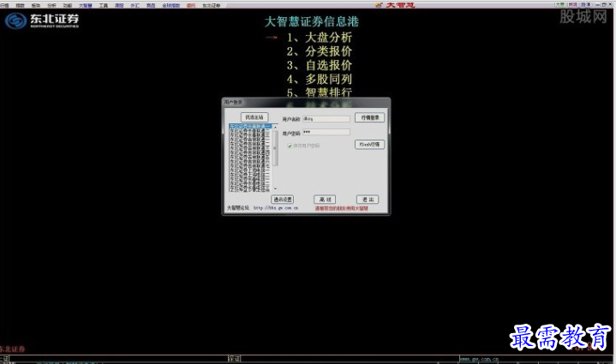Select menu entry 2、分类报价
The height and width of the screenshot is (364, 616).
click(319, 51)
